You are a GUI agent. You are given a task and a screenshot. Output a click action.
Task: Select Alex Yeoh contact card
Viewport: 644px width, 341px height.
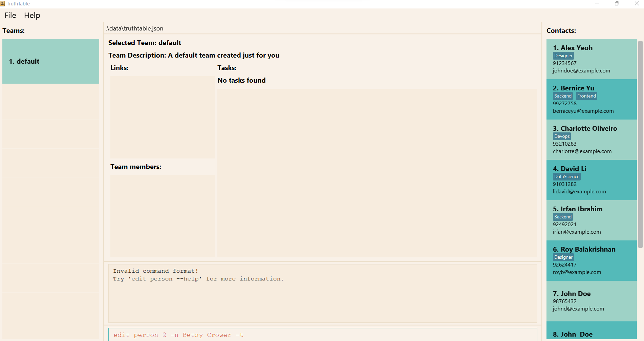pyautogui.click(x=592, y=59)
